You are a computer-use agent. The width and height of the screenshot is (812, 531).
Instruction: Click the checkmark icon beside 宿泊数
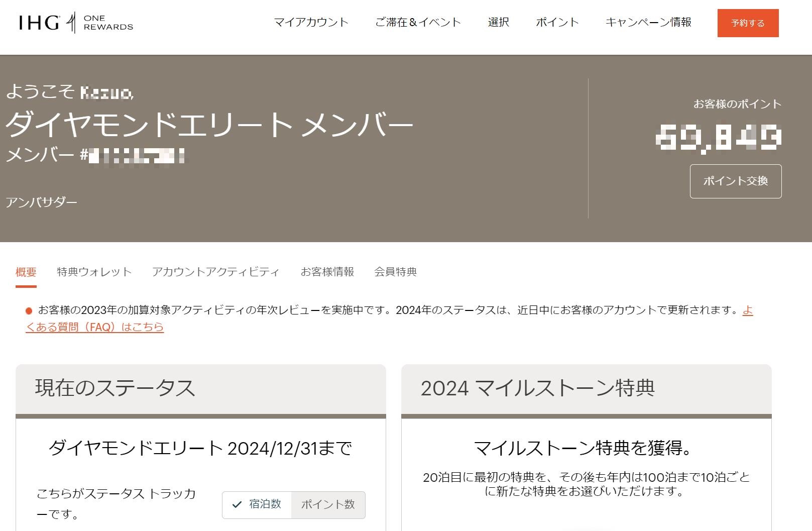(237, 504)
